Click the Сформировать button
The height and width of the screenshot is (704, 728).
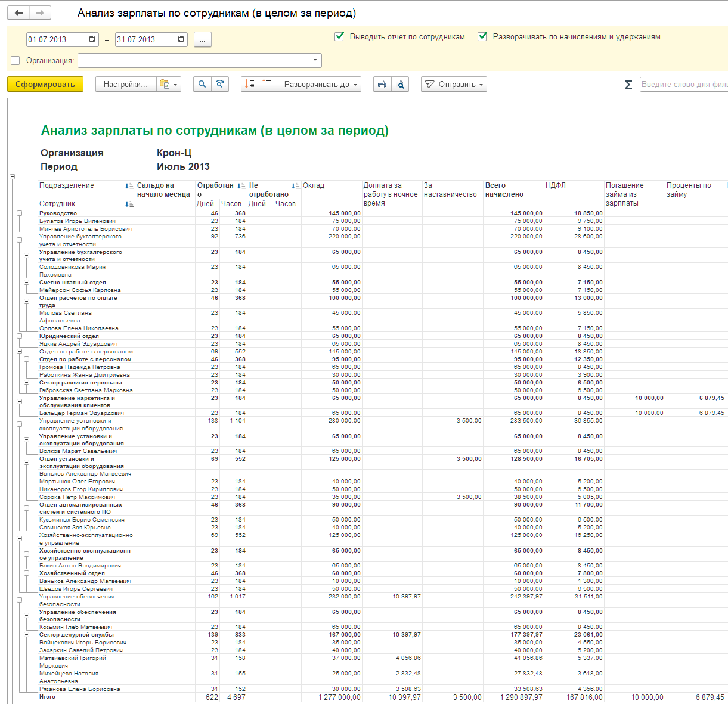click(45, 84)
